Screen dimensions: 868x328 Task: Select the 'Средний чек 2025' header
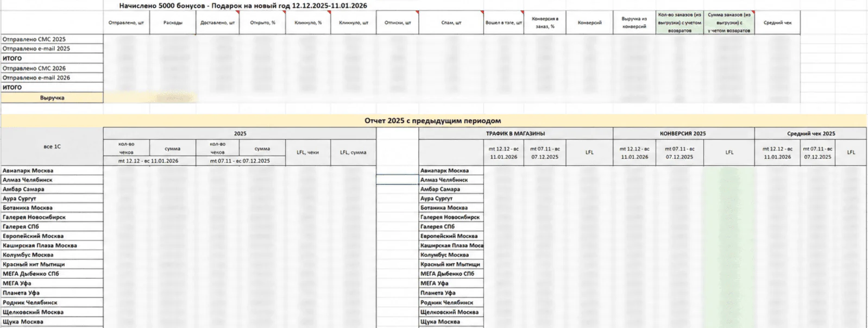(810, 133)
